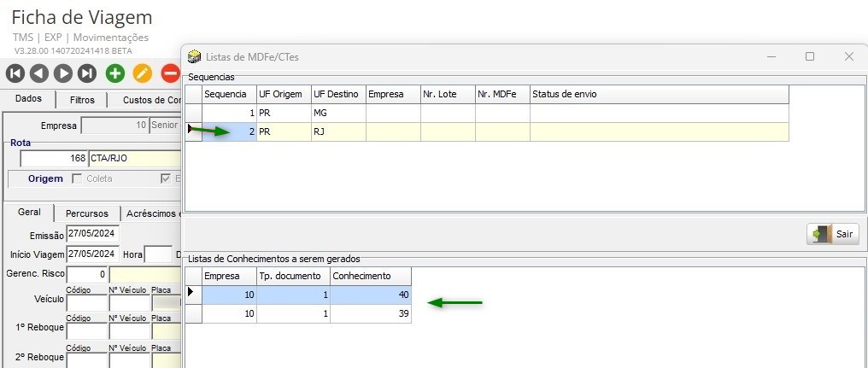This screenshot has width=868, height=368.
Task: Click the Status de envio column header
Action: (x=660, y=94)
